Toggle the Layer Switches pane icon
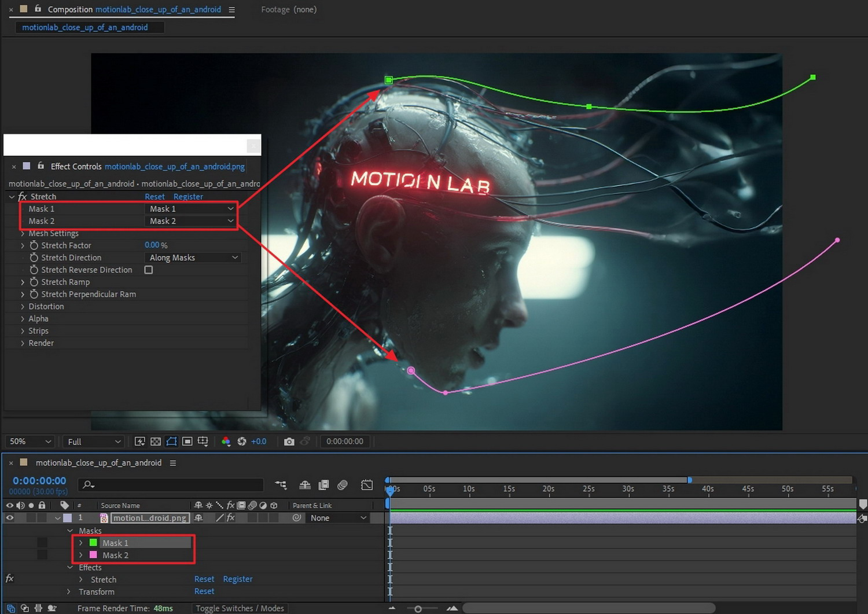Image resolution: width=868 pixels, height=614 pixels. [11, 608]
